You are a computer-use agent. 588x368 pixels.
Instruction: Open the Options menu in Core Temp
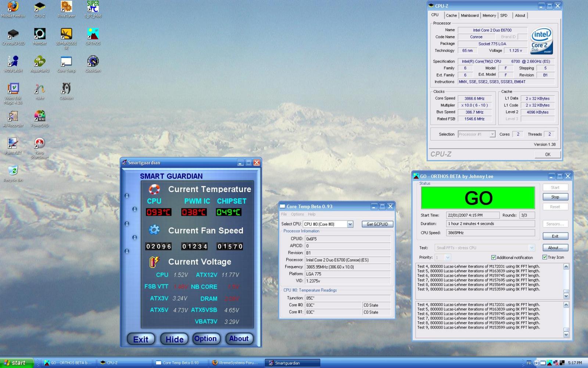click(x=297, y=214)
